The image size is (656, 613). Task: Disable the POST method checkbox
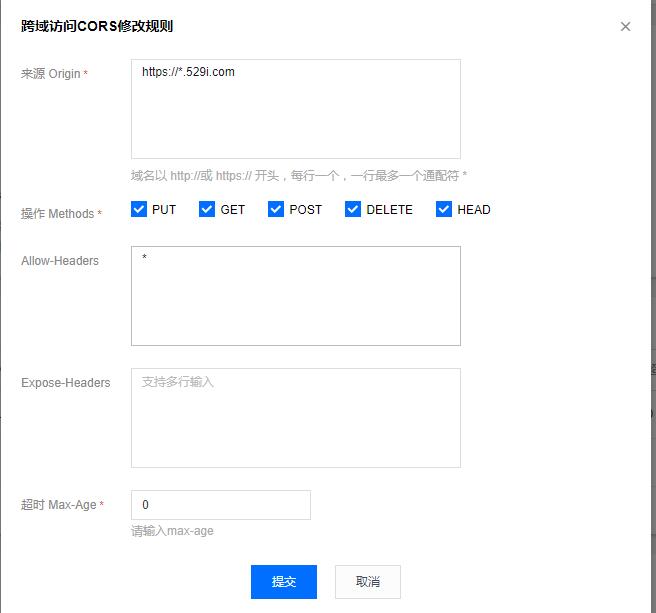276,209
